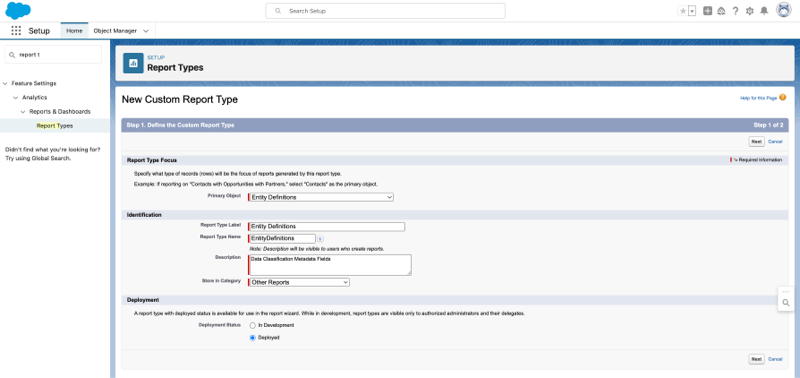The width and height of the screenshot is (800, 378).
Task: Select Report Types in the sidebar
Action: click(x=55, y=125)
